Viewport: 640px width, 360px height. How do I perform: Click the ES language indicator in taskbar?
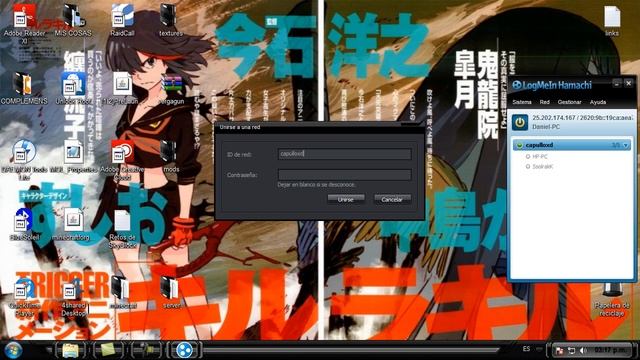527,349
